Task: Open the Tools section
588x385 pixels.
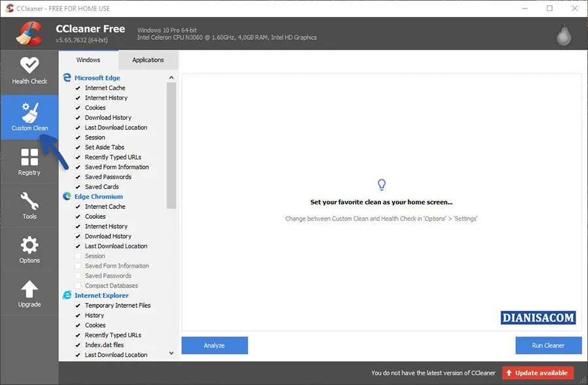Action: [x=29, y=205]
